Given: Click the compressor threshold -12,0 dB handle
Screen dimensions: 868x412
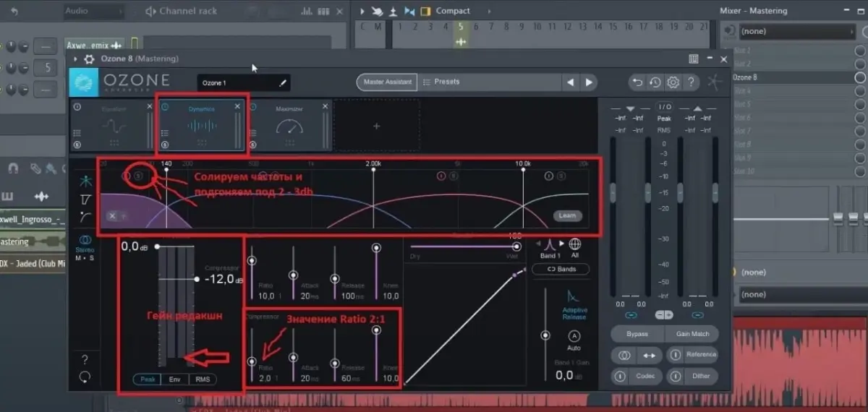Looking at the screenshot, I should point(197,278).
